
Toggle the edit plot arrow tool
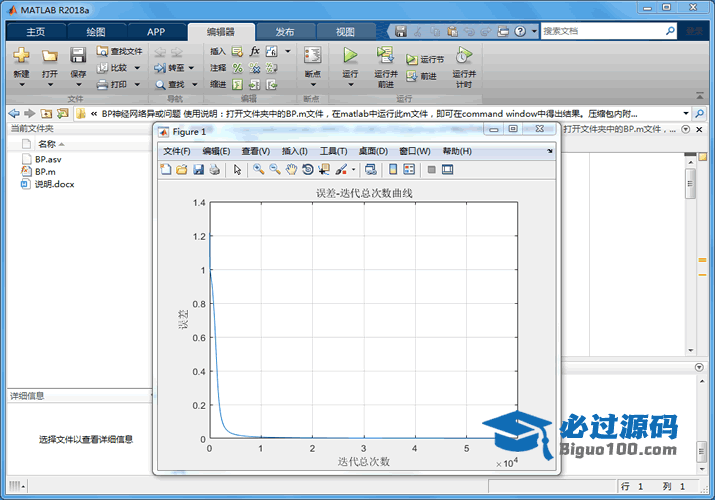click(237, 170)
